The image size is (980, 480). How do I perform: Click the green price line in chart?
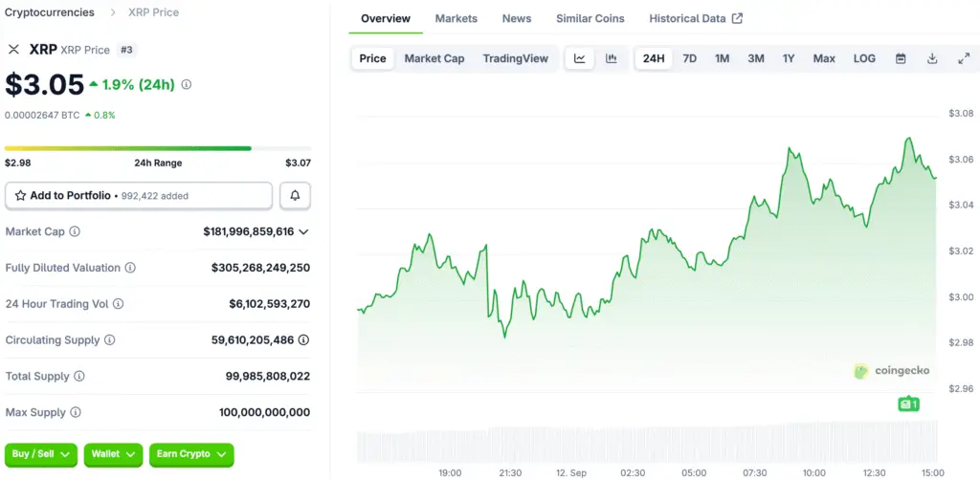[x=647, y=237]
